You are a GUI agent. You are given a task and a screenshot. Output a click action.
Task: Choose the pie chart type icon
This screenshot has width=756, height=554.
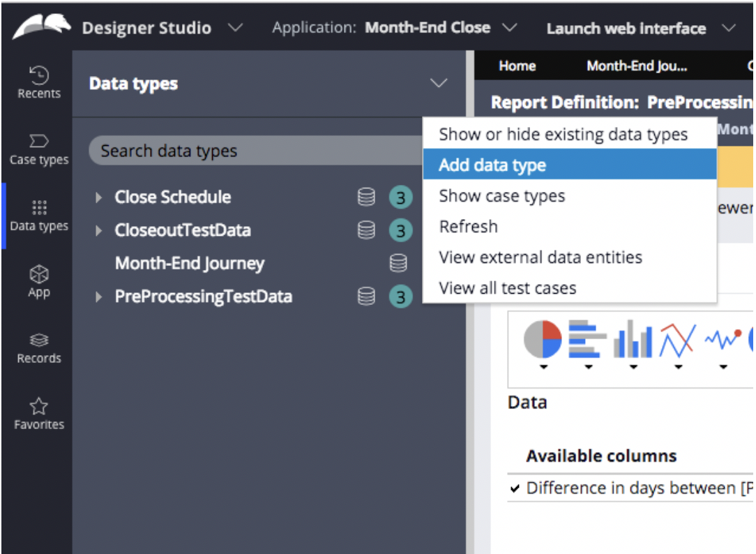click(x=543, y=339)
